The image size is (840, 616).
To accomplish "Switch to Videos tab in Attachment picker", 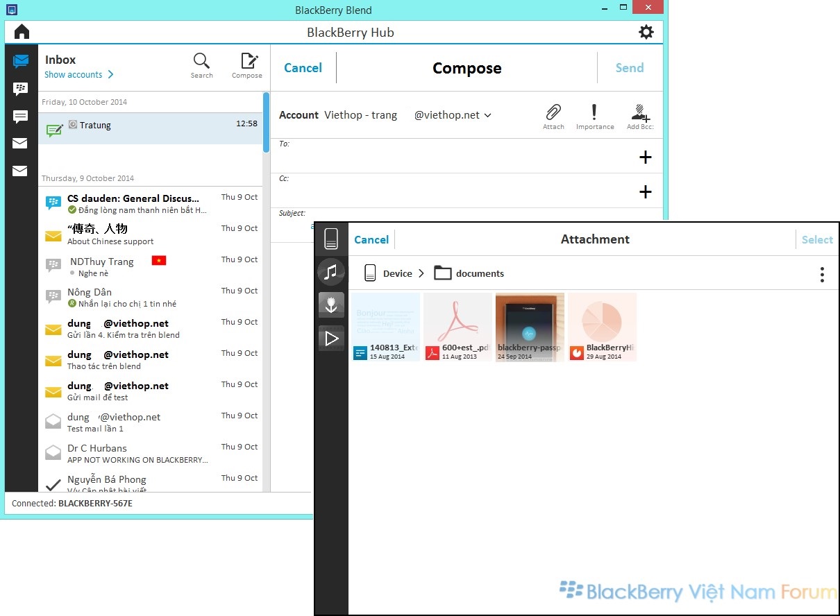I will click(331, 339).
